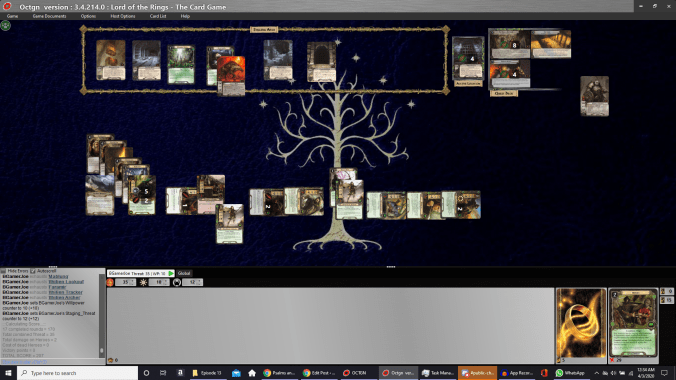Click the staging threat field showing 12
Screen dimensions: 676x380
(193, 283)
